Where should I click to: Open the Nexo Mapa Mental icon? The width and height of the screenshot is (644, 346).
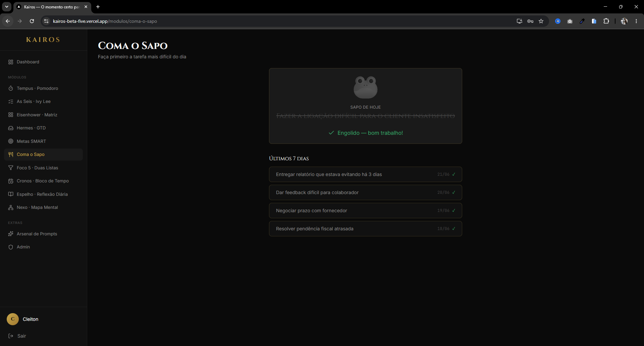click(11, 208)
